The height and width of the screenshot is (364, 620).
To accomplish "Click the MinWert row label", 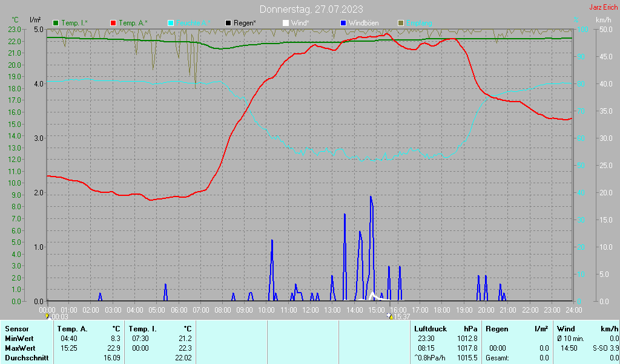I will [x=20, y=339].
